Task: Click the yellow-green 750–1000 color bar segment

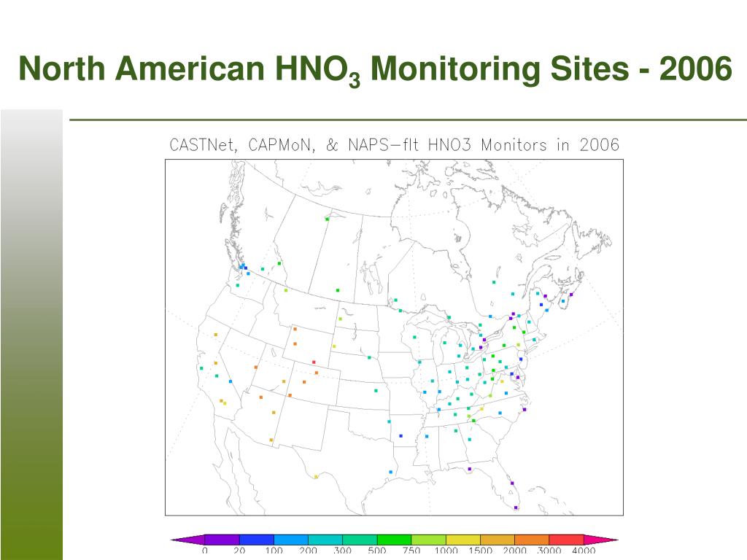Action: [x=429, y=540]
